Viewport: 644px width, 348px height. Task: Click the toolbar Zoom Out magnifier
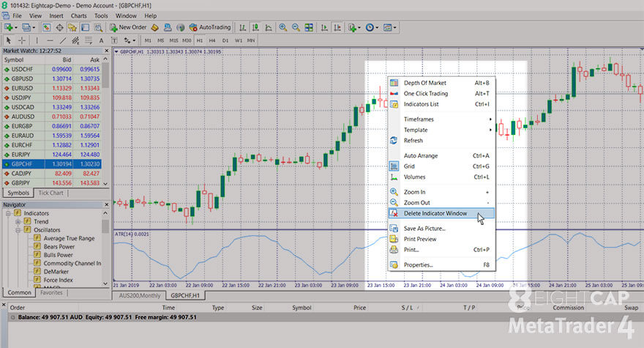tap(296, 28)
